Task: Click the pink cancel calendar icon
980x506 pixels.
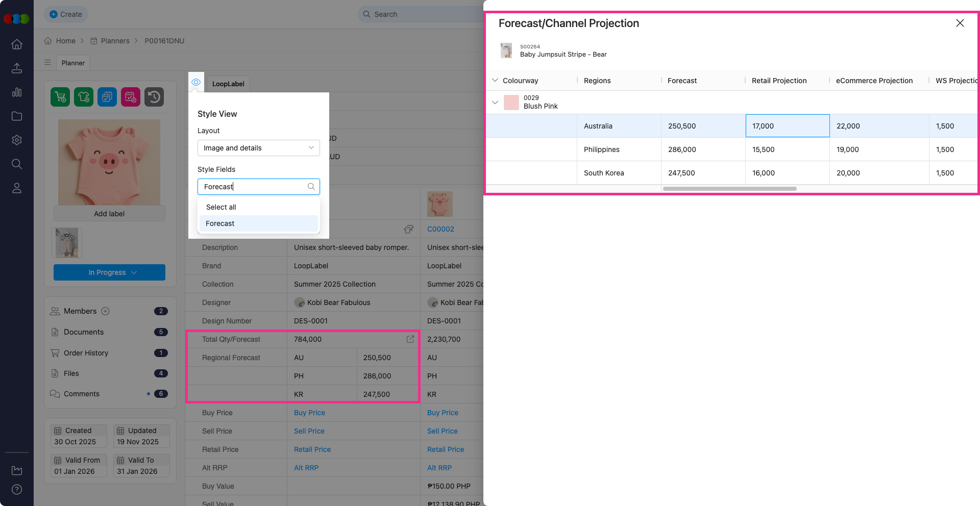Action: pos(131,97)
